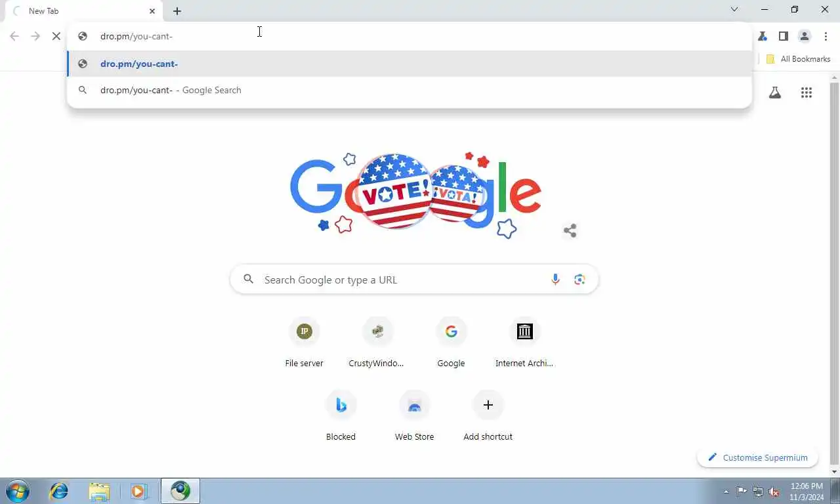The width and height of the screenshot is (840, 504).
Task: Show hidden tray icons arrow
Action: coord(726,492)
